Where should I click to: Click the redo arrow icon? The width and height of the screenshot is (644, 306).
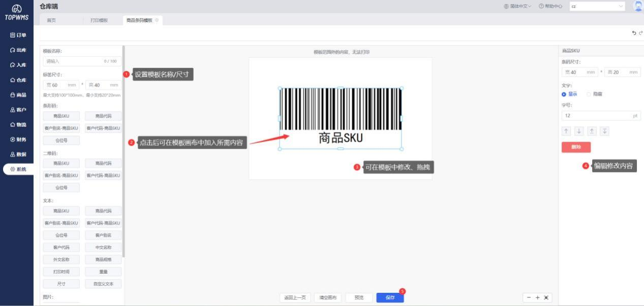pos(640,33)
